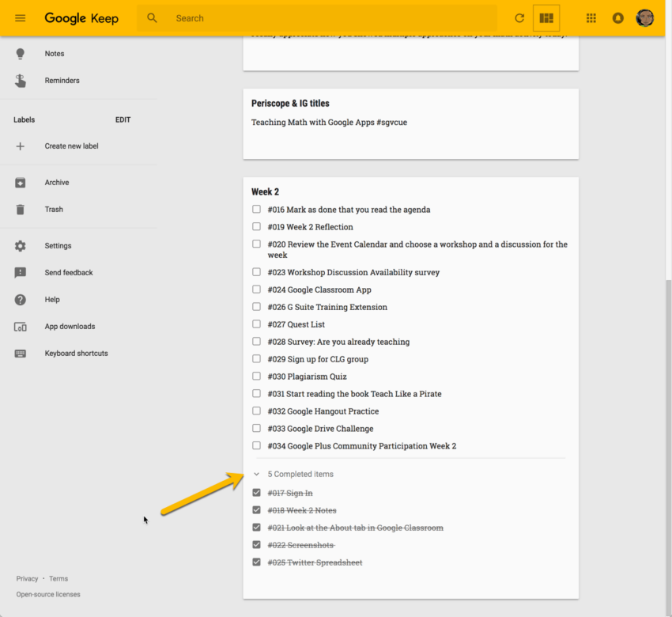Viewport: 672px width, 617px height.
Task: Click the App downloads devices icon
Action: [x=20, y=327]
